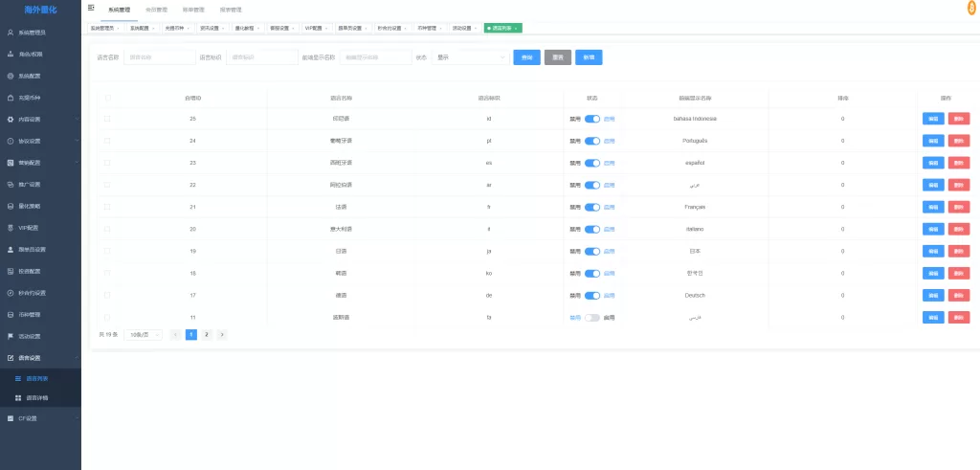
Task: Click the sidebar collapse hamburger icon
Action: (91, 8)
